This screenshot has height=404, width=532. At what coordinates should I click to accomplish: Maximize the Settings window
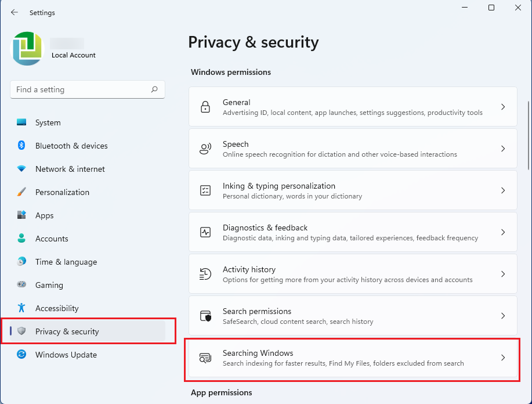[491, 8]
